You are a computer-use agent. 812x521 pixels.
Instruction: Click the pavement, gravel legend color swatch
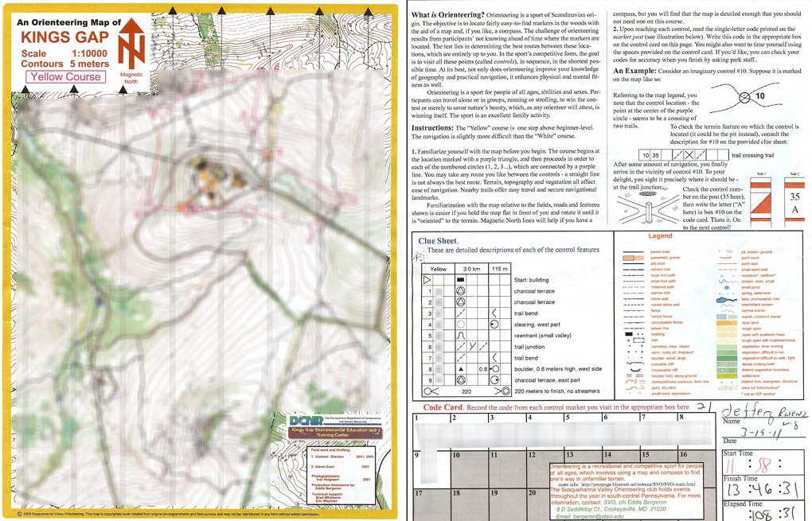tap(632, 259)
